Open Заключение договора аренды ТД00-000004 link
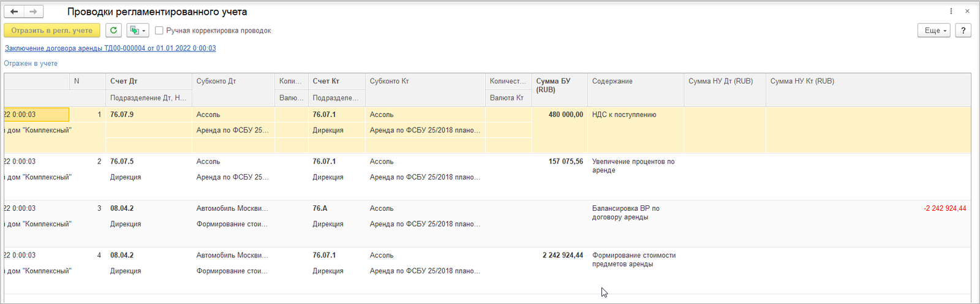Screen dimensions: 980x304 pos(110,48)
